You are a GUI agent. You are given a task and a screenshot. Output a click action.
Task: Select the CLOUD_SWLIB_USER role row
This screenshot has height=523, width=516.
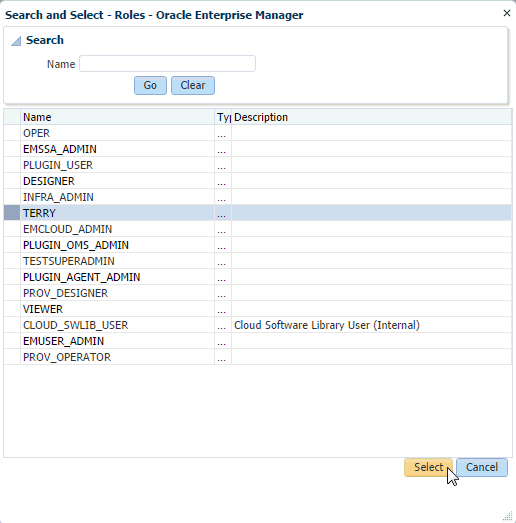(x=257, y=325)
